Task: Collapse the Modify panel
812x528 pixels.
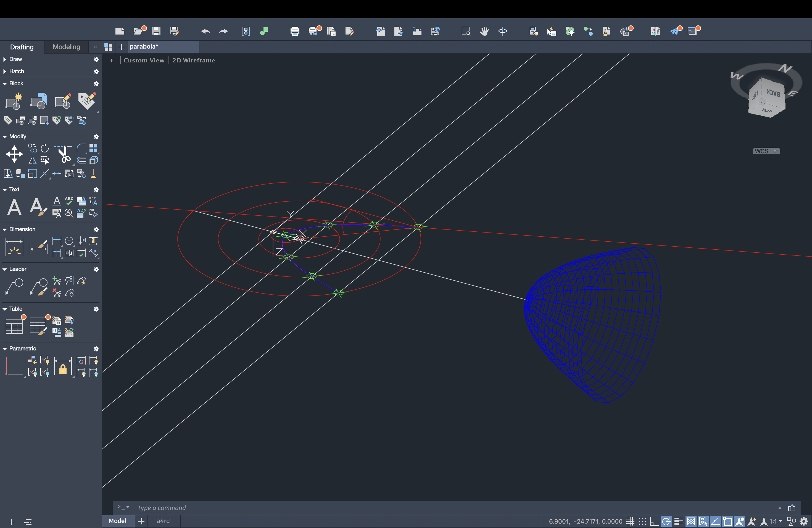Action: pos(5,136)
